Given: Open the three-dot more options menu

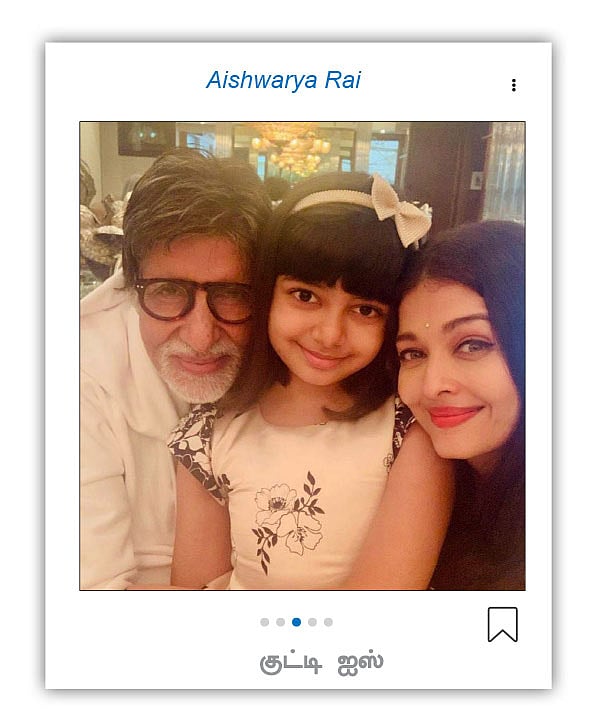Looking at the screenshot, I should click(513, 85).
